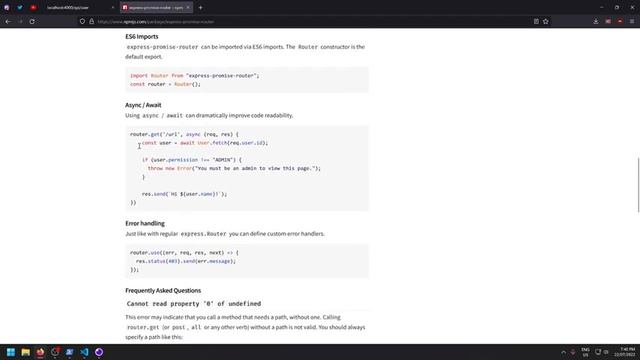Viewport: 640px width, 360px height.
Task: Open the Windows Start menu
Action: [11, 352]
